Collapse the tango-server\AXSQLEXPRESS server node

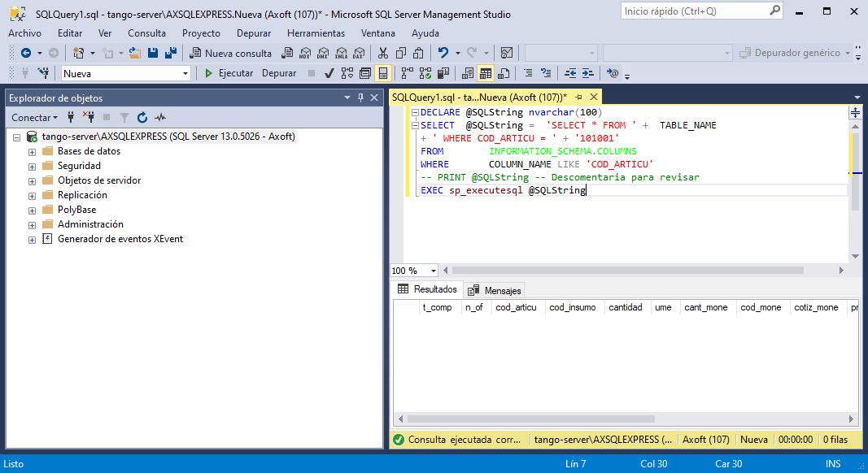pyautogui.click(x=16, y=137)
